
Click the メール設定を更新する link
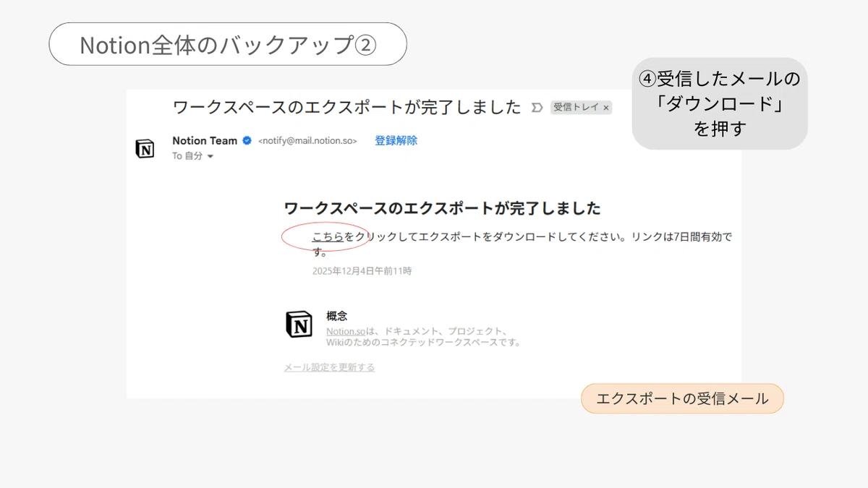click(329, 367)
